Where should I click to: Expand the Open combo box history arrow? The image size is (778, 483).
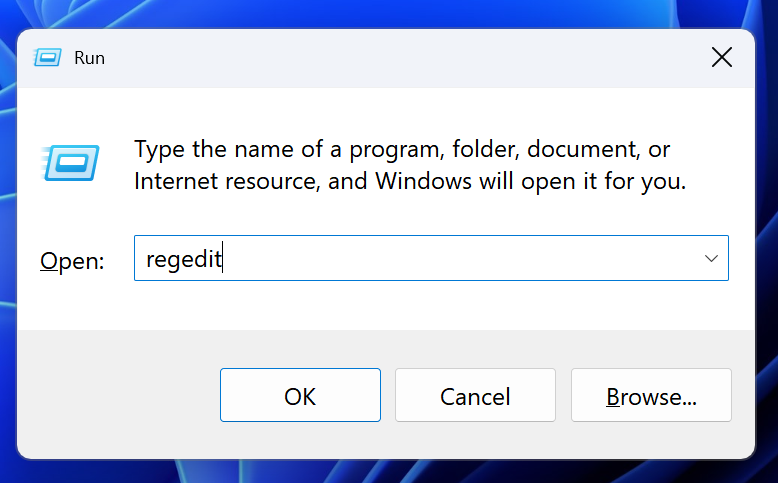click(x=711, y=258)
